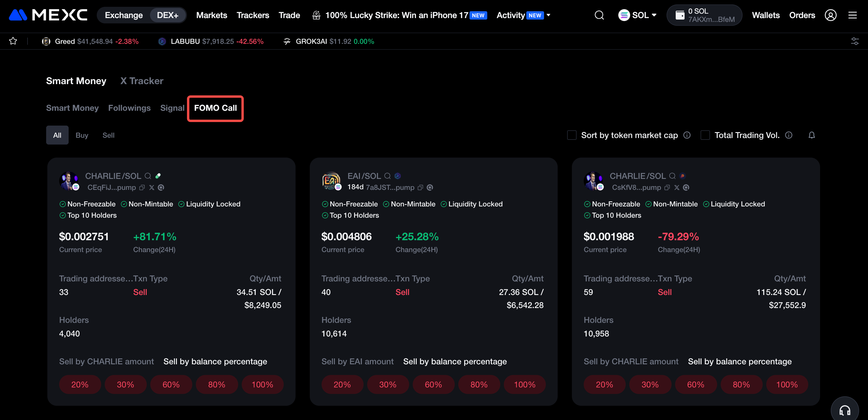
Task: Open the user profile icon
Action: 830,15
